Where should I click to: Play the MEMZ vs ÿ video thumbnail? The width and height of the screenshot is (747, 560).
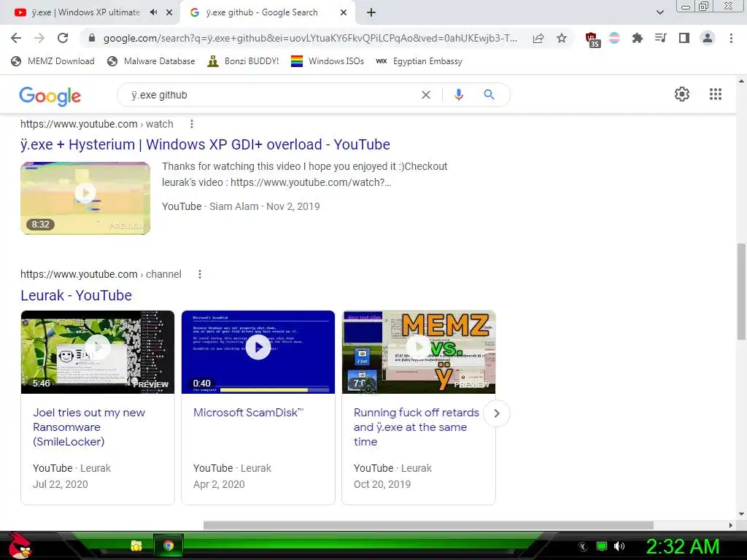(419, 352)
